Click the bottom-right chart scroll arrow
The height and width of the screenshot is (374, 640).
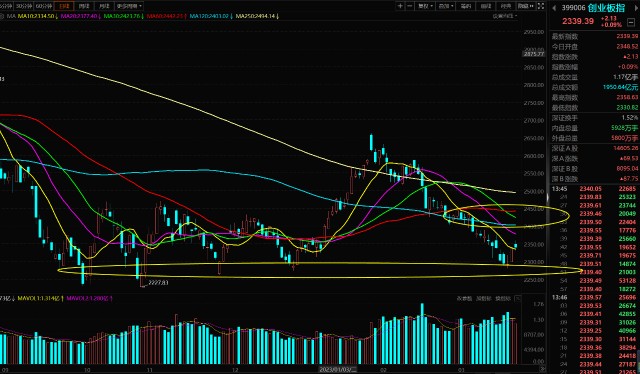click(x=542, y=369)
